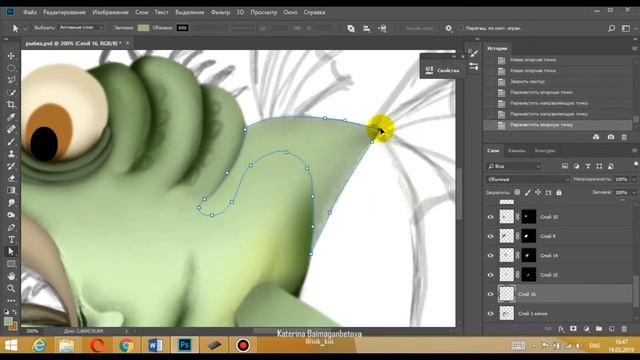Hide layer Слой 10
Screen dimensions: 640x360
pos(491,217)
